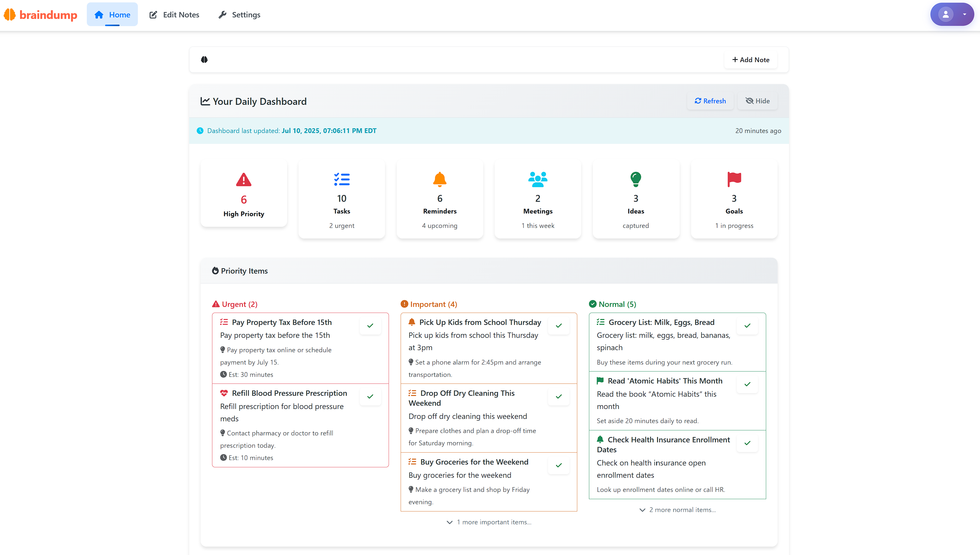Hide the Daily Dashboard panel
Screen dimensions: 980x555
[x=757, y=101]
